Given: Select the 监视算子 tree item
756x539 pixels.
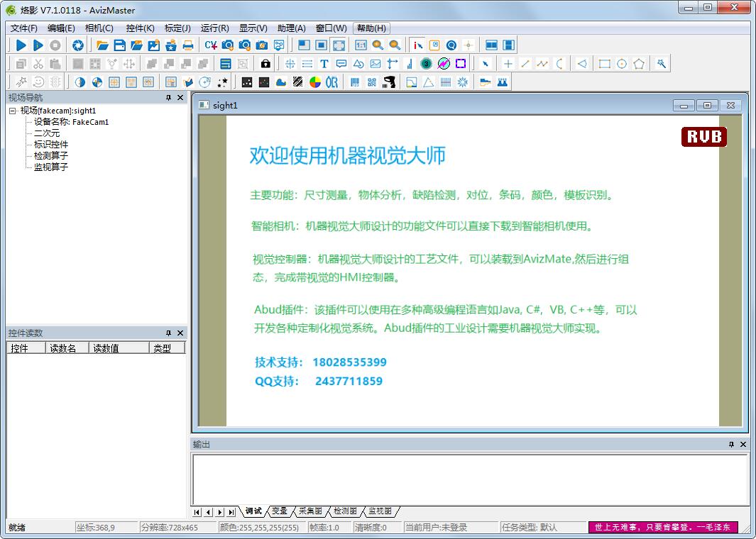Looking at the screenshot, I should tap(51, 167).
